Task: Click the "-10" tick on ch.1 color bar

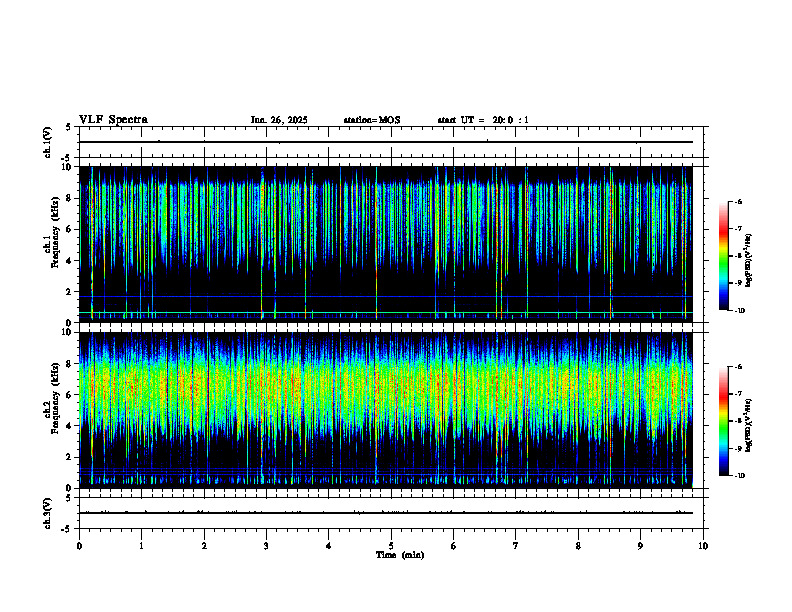Action: [x=740, y=311]
